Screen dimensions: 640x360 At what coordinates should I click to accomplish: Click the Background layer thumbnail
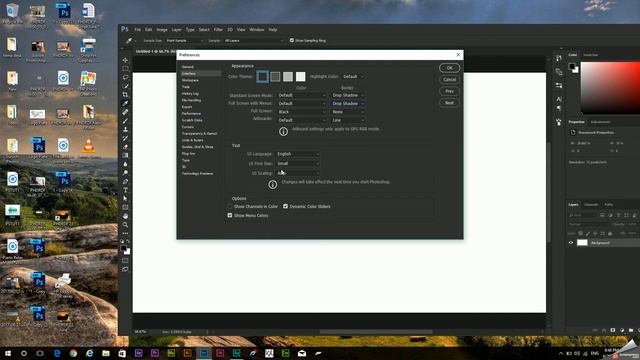(x=582, y=243)
